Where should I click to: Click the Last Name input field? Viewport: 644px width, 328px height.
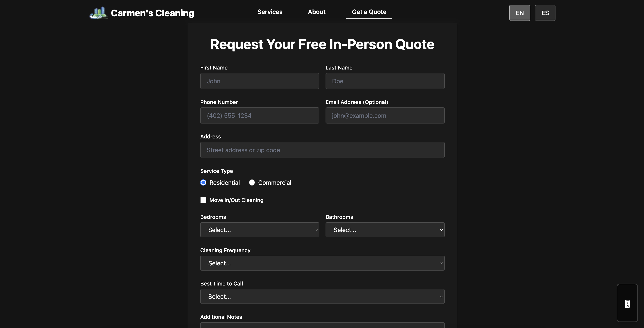(385, 81)
